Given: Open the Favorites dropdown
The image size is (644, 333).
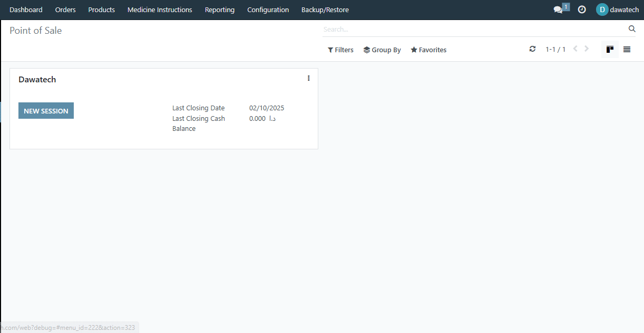Looking at the screenshot, I should click(428, 50).
